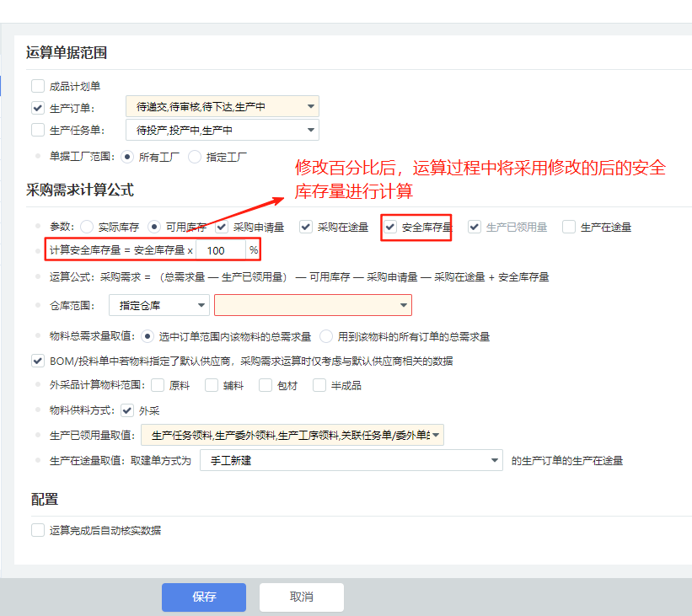Click the 保存 button
Screen dimensions: 692x616
[204, 597]
